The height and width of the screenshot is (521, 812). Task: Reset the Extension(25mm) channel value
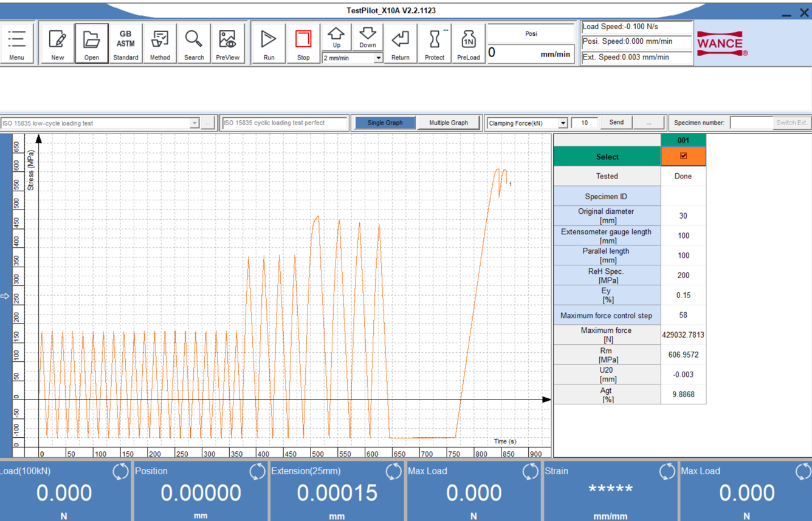pos(393,471)
